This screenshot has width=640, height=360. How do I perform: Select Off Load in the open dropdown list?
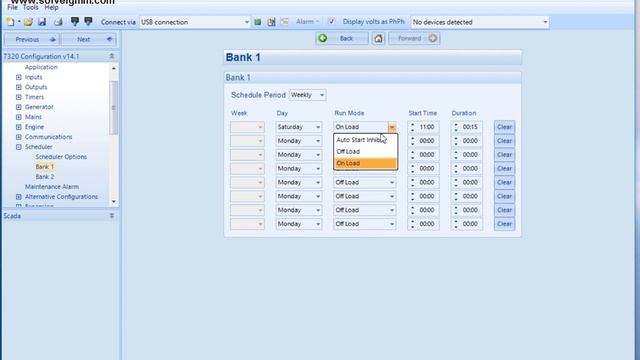point(365,151)
